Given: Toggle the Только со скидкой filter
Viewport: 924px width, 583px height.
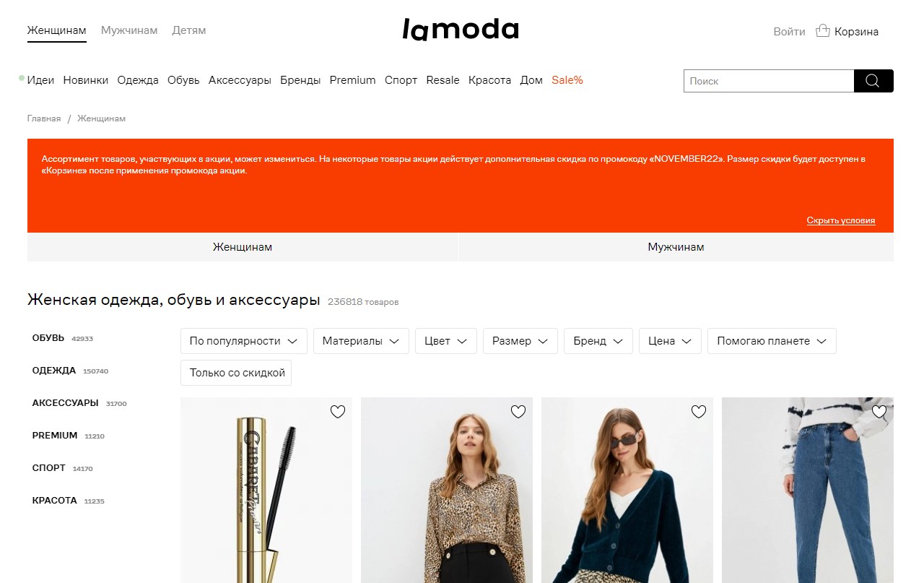Looking at the screenshot, I should (x=236, y=373).
